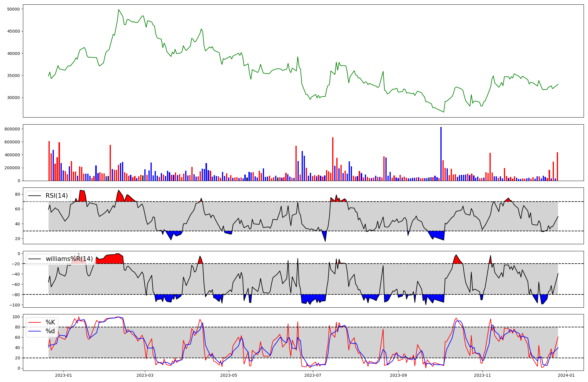The width and height of the screenshot is (588, 382).
Task: Click the RSI(14) legend label
Action: (56, 196)
